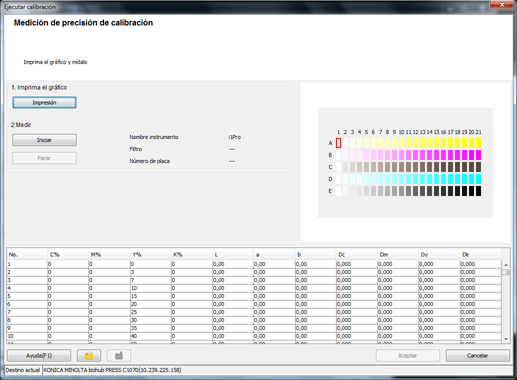Viewport: 517px width, 380px height.
Task: Click the disabled Parar button
Action: click(x=44, y=158)
